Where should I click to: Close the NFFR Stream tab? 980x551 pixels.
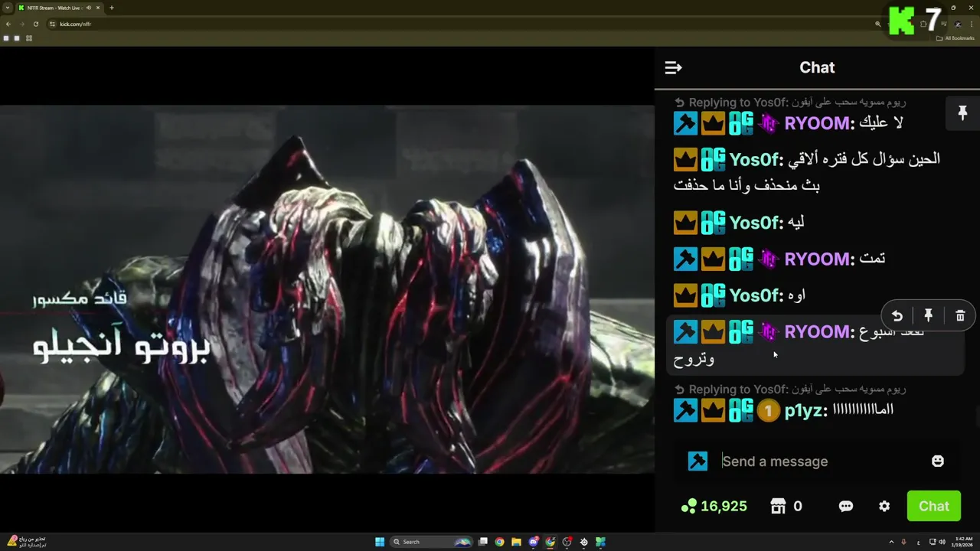(98, 8)
